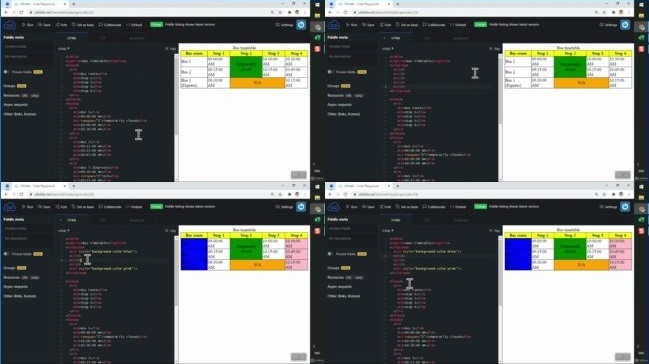Open Settings in the top-right fiddle toolbar
The image size is (649, 364).
[x=608, y=25]
